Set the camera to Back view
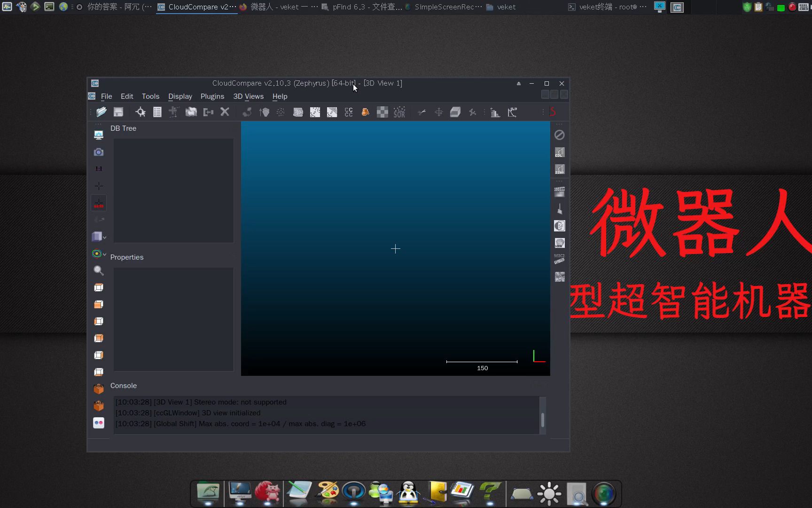 coord(99,405)
